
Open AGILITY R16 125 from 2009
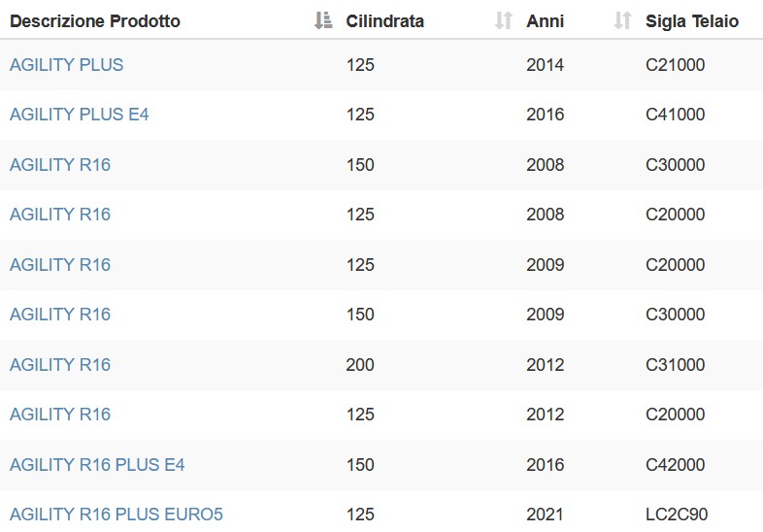click(x=60, y=265)
